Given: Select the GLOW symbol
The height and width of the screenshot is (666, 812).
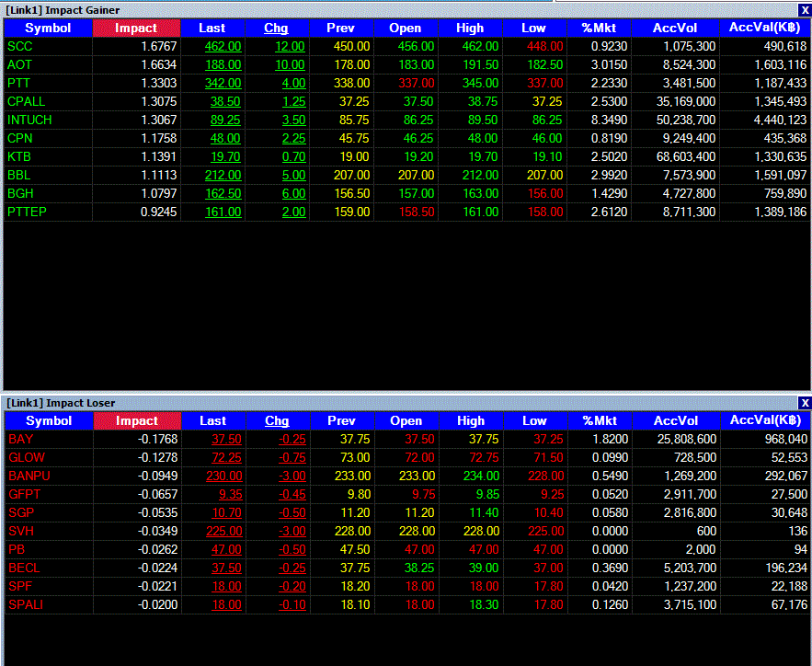Looking at the screenshot, I should click(27, 457).
